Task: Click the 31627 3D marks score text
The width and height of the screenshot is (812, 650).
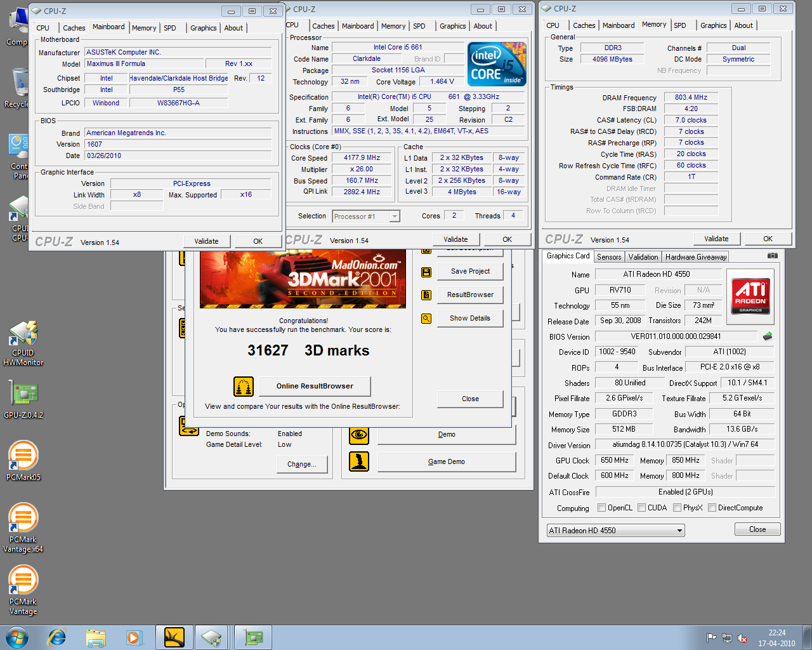Action: [308, 350]
